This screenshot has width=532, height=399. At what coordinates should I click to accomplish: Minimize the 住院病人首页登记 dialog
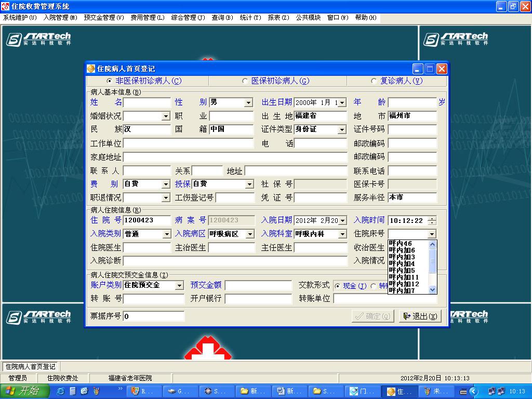point(418,69)
